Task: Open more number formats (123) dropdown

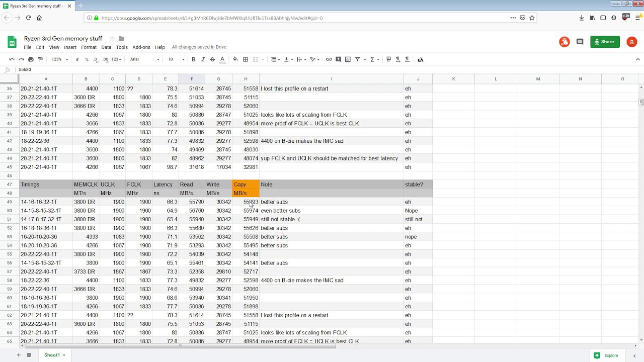Action: [x=117, y=59]
